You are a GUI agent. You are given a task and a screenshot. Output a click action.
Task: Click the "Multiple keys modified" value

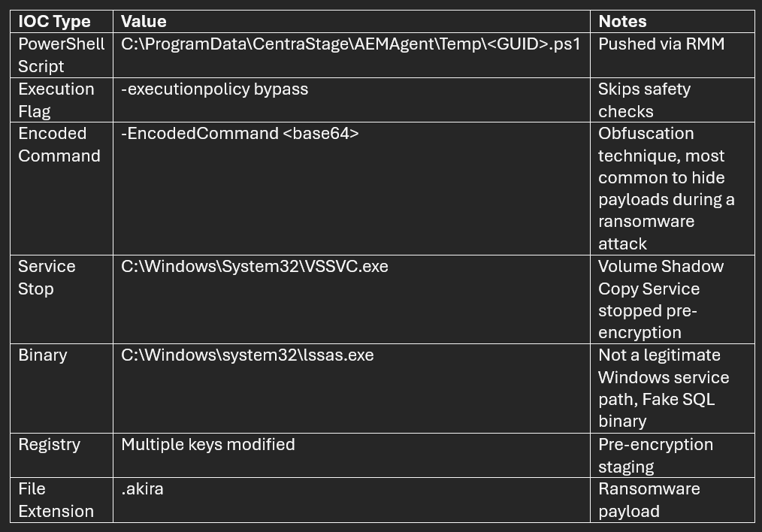pyautogui.click(x=207, y=445)
